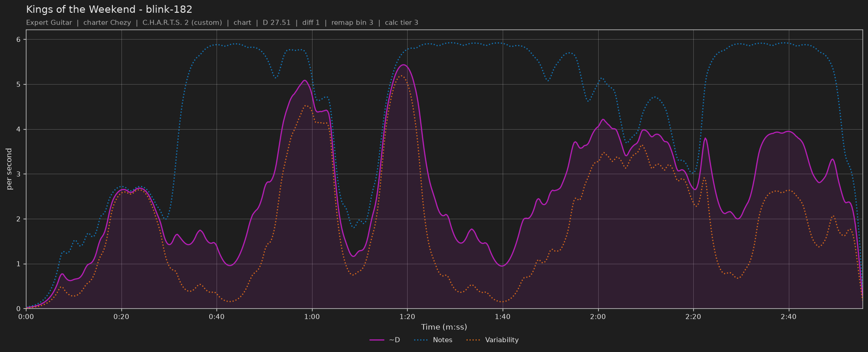Click the blue dotted Notes legend swatch

point(422,340)
